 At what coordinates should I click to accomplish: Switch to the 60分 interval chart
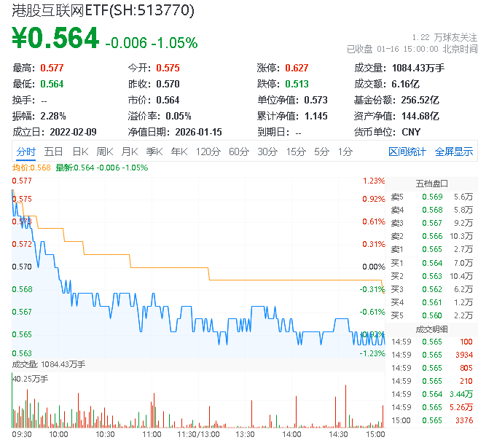click(x=238, y=152)
